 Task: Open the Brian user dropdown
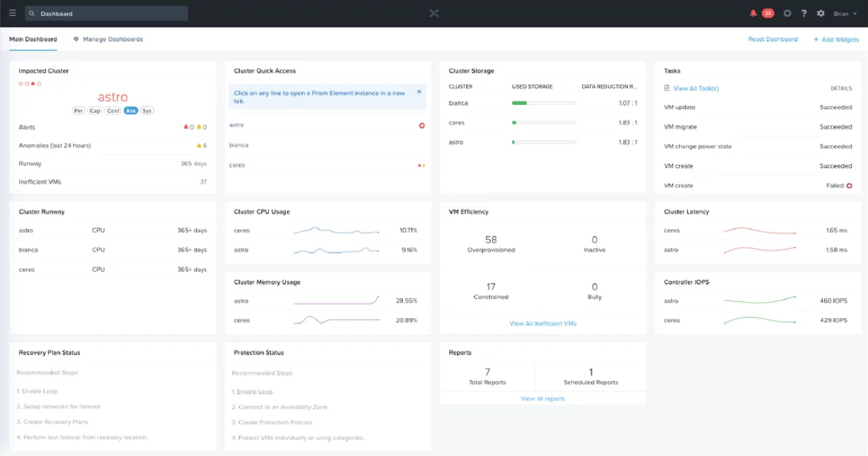coord(845,13)
